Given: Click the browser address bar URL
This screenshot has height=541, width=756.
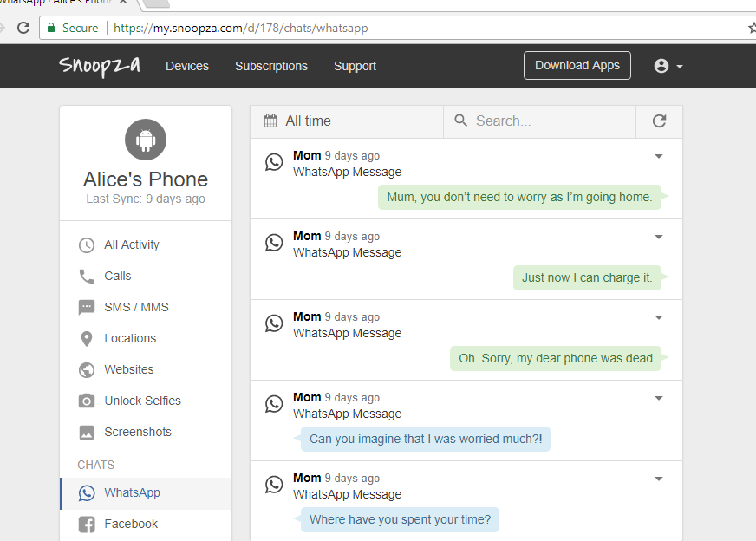Looking at the screenshot, I should pos(240,28).
